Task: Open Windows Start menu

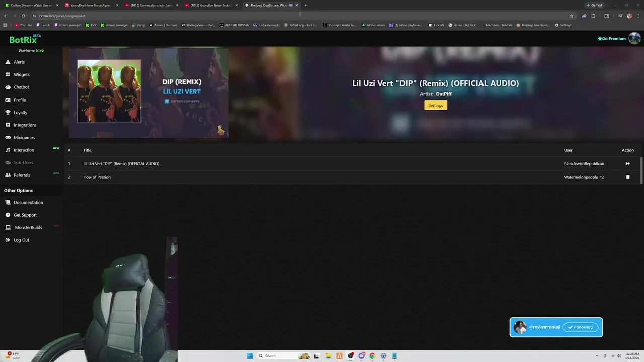Action: pos(250,356)
